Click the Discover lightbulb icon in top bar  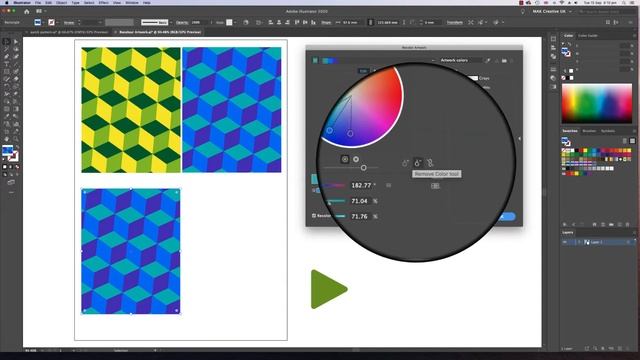click(523, 11)
